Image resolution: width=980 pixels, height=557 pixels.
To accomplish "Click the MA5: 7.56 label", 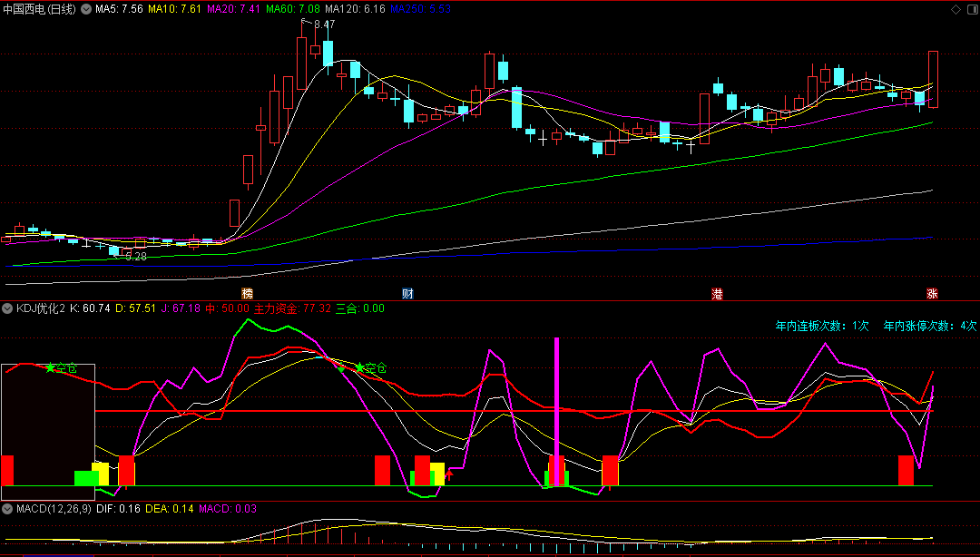I will tap(119, 9).
